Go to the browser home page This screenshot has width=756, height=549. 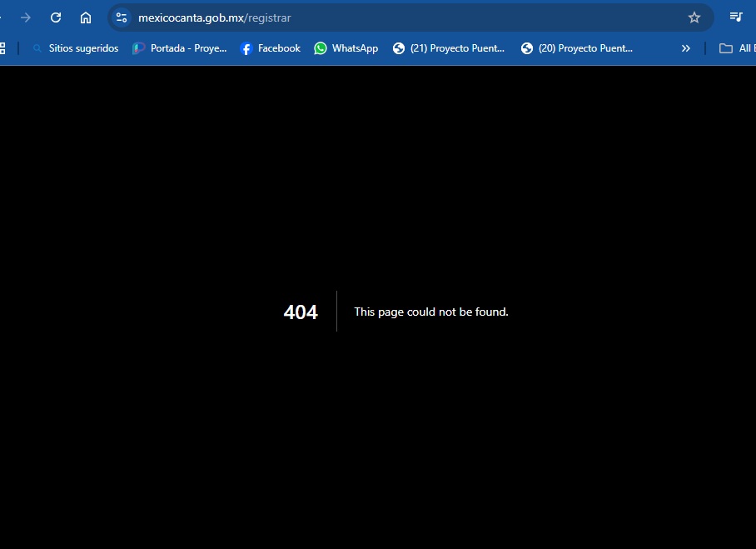85,17
